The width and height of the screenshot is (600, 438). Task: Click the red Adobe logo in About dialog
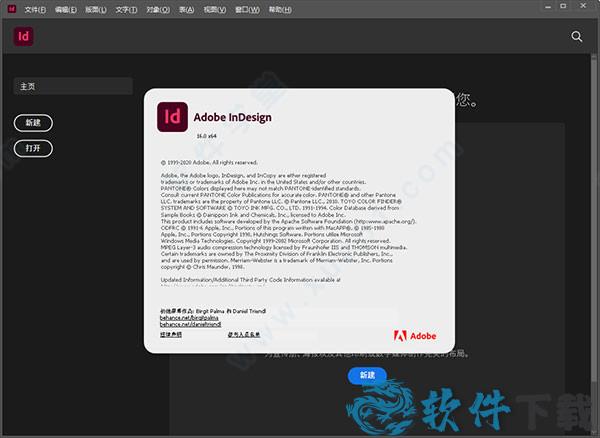pyautogui.click(x=415, y=336)
